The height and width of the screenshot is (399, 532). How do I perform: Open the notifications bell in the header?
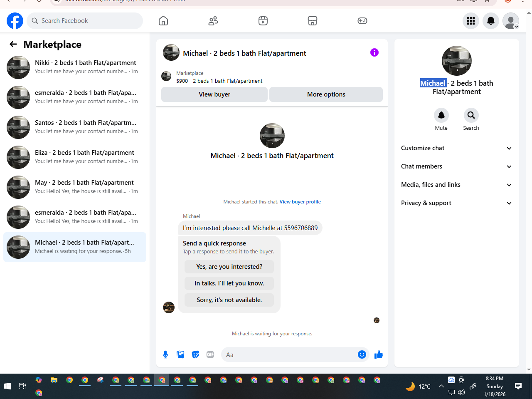[491, 21]
